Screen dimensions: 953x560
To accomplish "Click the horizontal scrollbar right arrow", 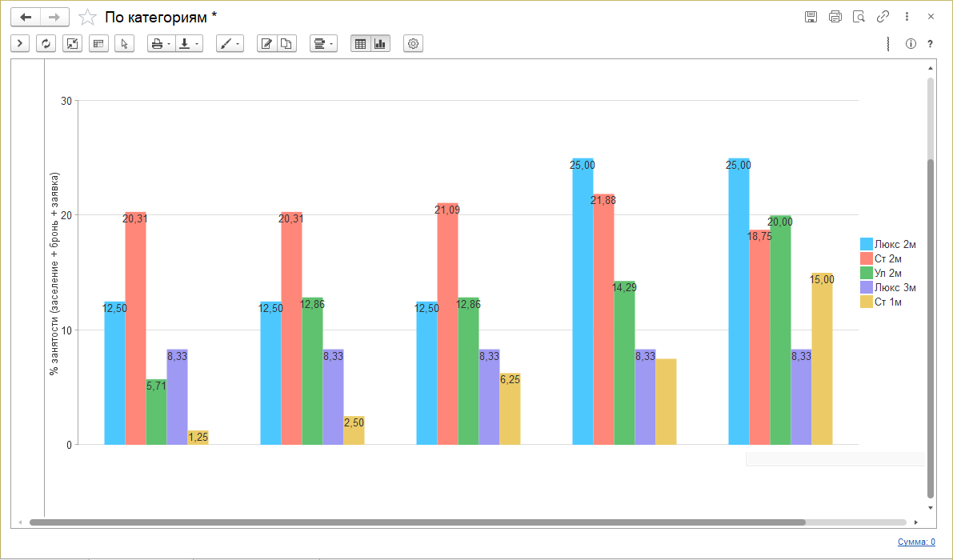I will pos(916,522).
